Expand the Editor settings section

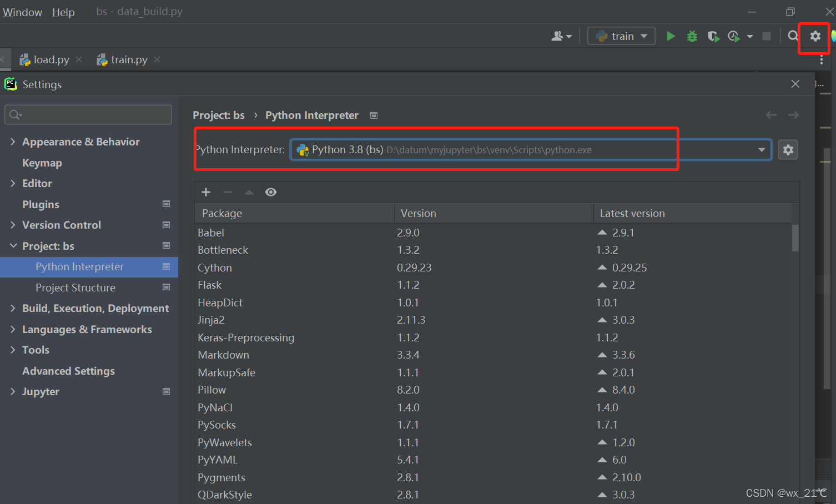pyautogui.click(x=13, y=183)
